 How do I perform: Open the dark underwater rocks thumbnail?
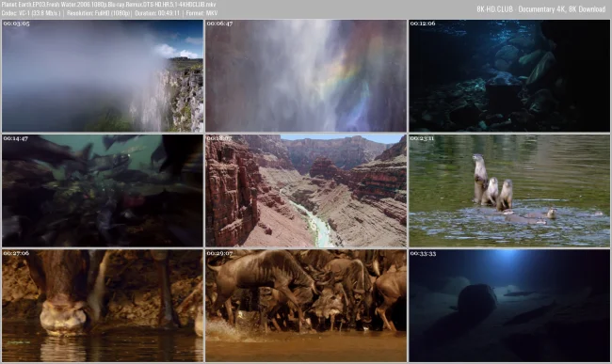pos(509,75)
